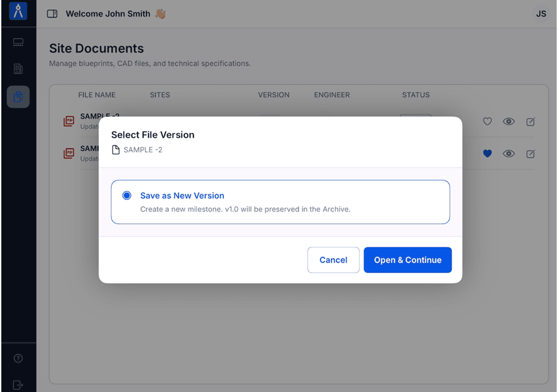Open the dashboard monitor icon in sidebar
Screen dimensions: 558x392
(18, 43)
